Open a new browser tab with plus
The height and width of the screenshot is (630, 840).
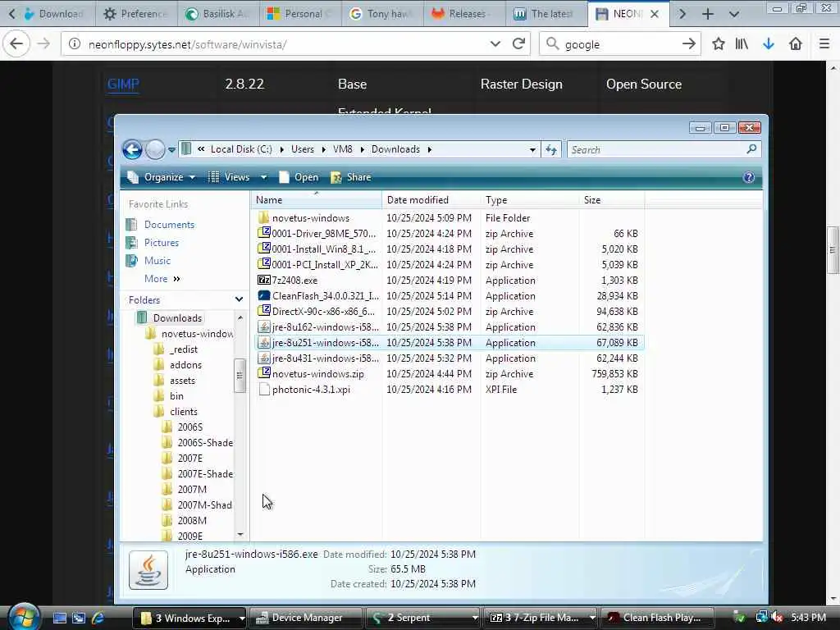click(x=708, y=14)
